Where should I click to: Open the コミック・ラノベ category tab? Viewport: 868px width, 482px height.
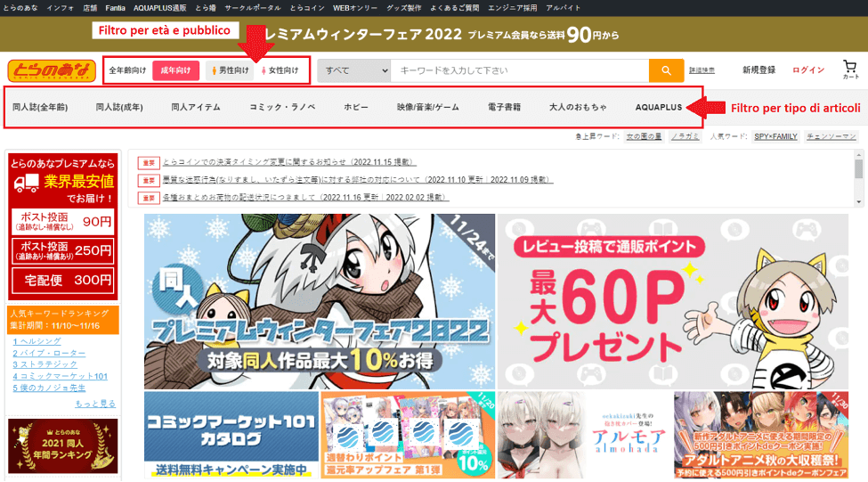point(282,107)
